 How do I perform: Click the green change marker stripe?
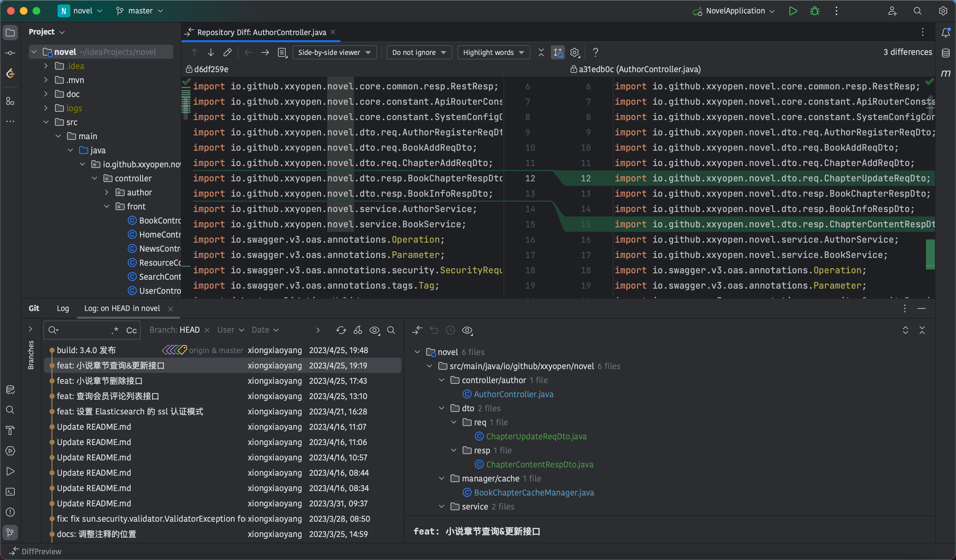point(930,254)
